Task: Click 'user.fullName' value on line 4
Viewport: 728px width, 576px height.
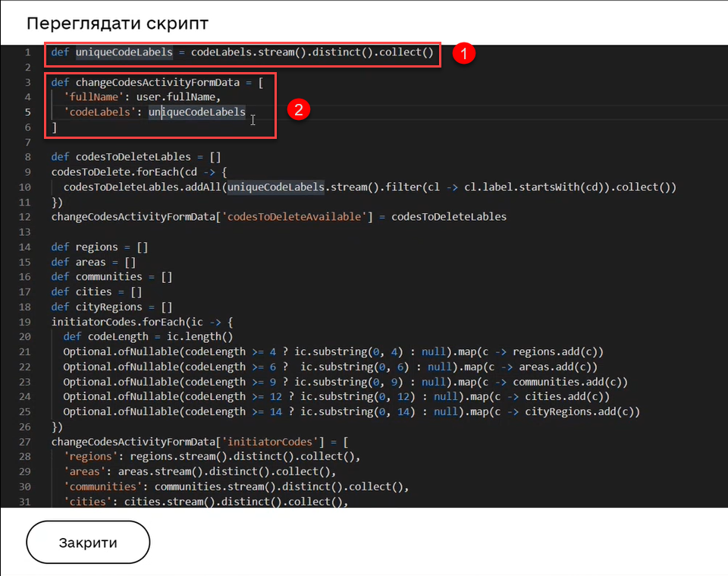Action: (175, 97)
